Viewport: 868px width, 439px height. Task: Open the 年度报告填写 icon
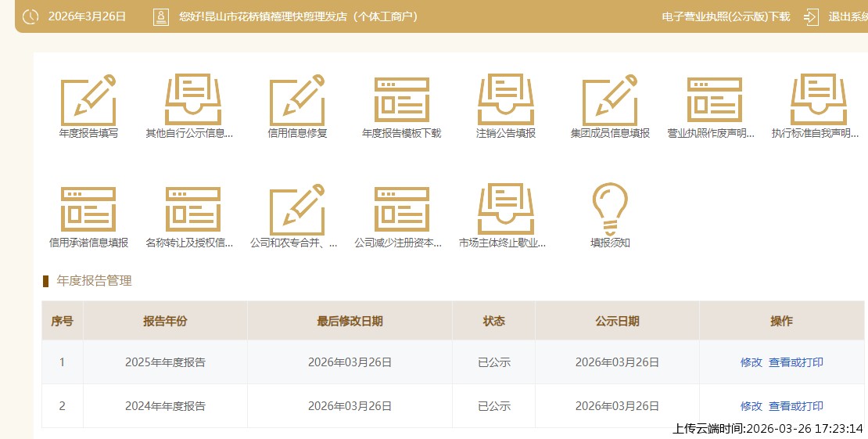tap(88, 100)
